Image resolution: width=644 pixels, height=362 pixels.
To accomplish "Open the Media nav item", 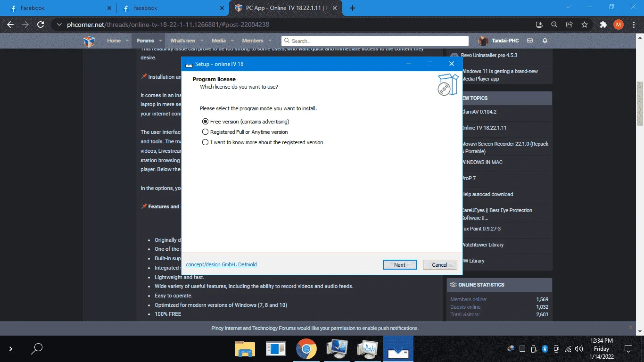I will pyautogui.click(x=219, y=41).
